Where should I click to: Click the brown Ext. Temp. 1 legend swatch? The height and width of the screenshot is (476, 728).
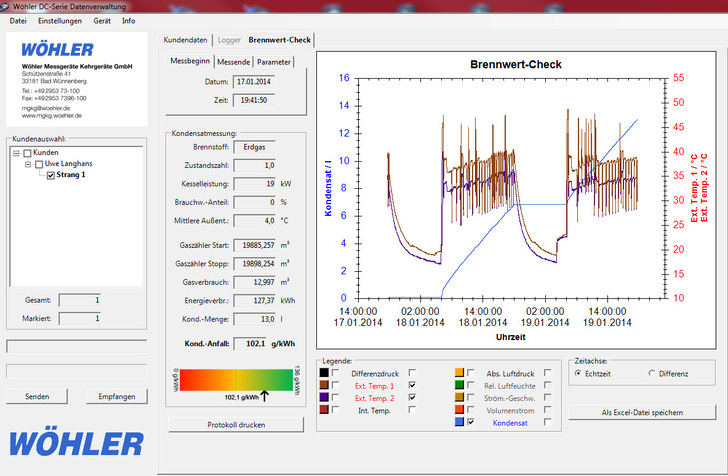pos(324,385)
